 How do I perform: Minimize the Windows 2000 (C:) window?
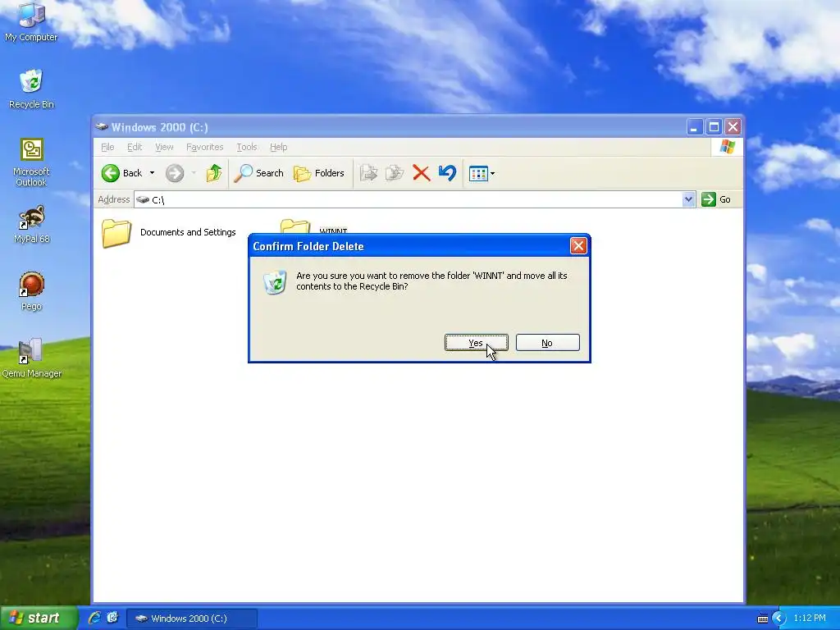[x=695, y=127]
